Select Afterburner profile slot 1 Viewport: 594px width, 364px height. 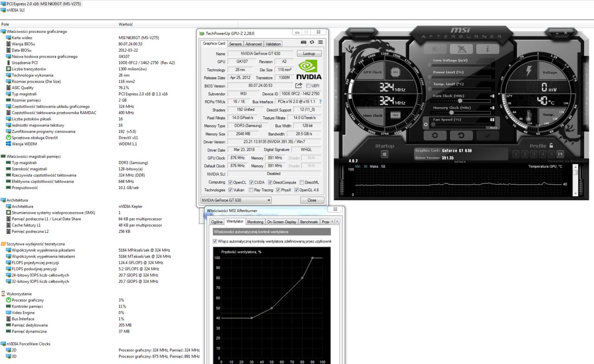[x=517, y=154]
